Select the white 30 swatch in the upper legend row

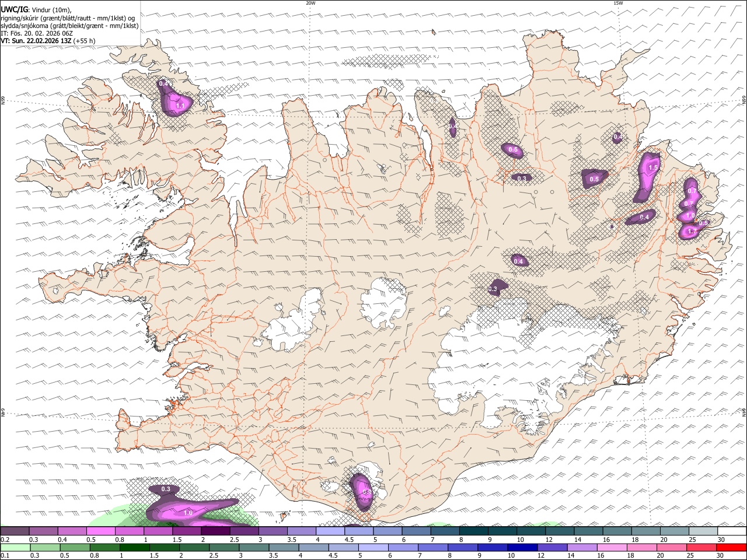click(732, 531)
